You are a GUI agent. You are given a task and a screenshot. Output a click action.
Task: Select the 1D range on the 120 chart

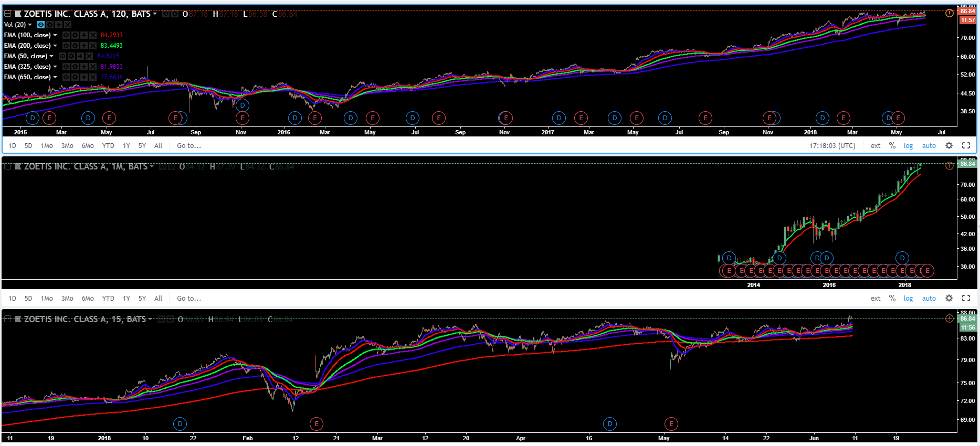pos(13,146)
